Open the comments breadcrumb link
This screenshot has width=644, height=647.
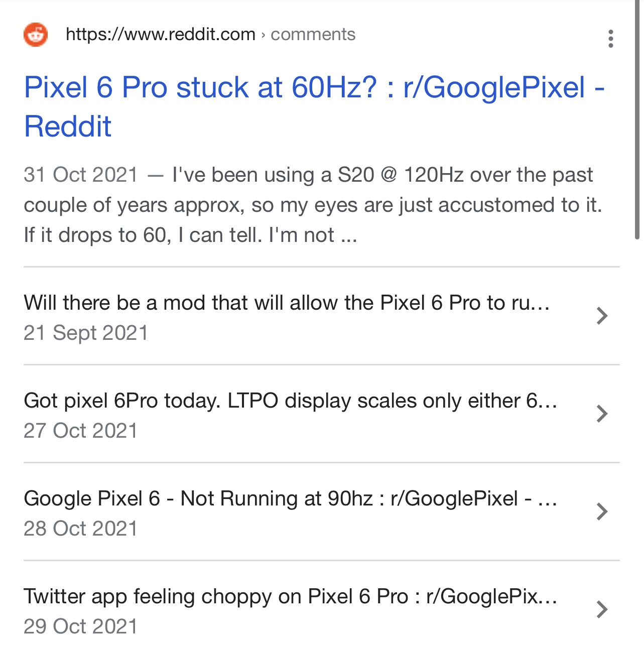(x=313, y=34)
